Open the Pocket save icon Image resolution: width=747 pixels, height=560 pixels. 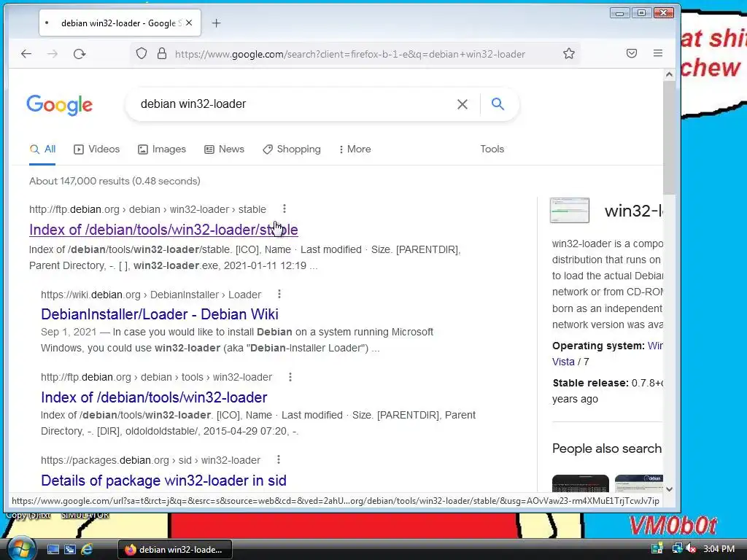(x=632, y=53)
